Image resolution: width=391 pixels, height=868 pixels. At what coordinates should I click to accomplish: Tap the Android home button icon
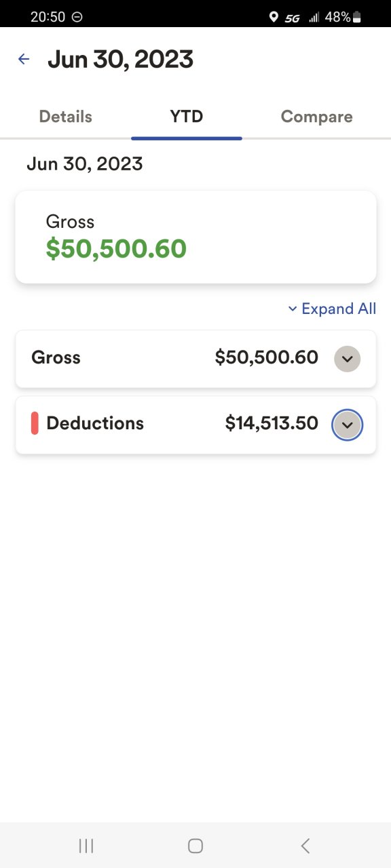tap(195, 845)
